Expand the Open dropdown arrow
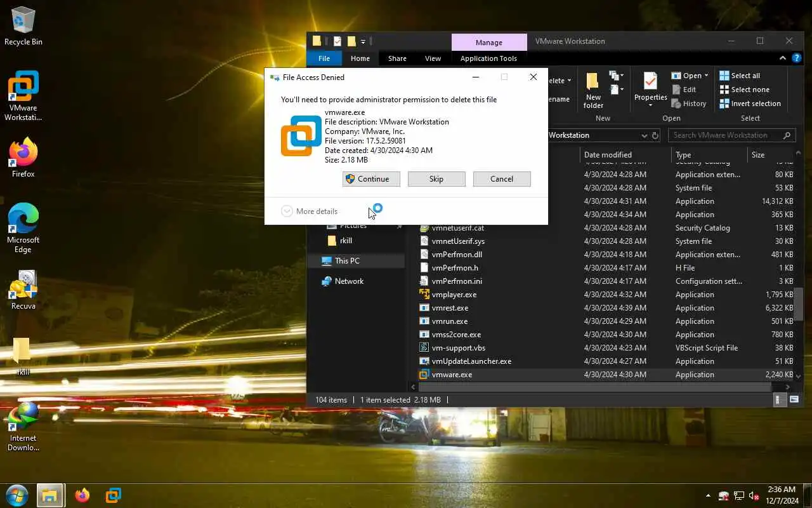 pyautogui.click(x=706, y=76)
